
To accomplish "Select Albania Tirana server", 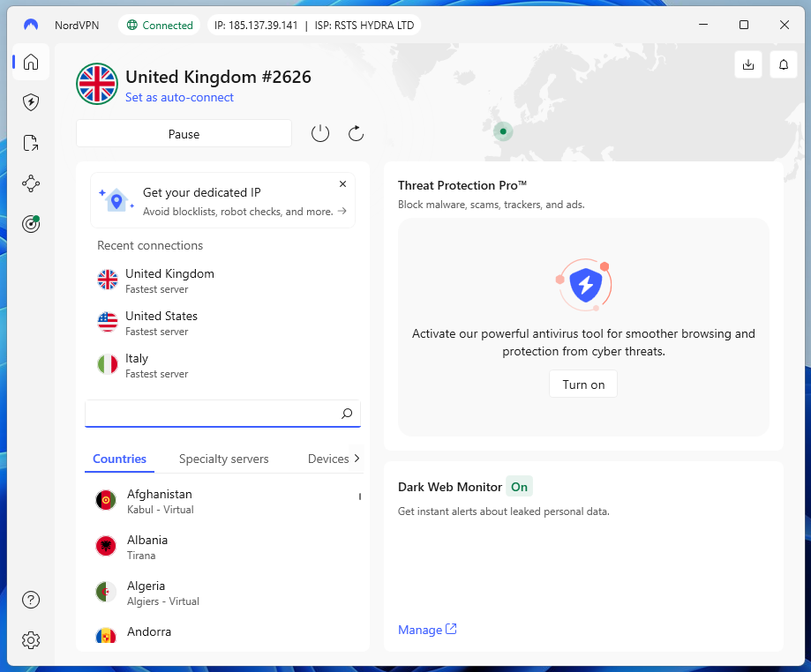I will (x=222, y=547).
